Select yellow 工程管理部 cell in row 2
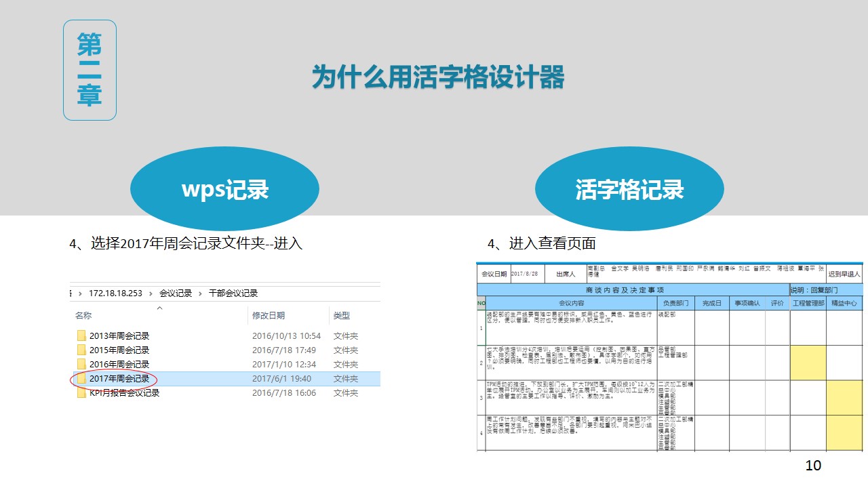868x488 pixels. [x=808, y=363]
